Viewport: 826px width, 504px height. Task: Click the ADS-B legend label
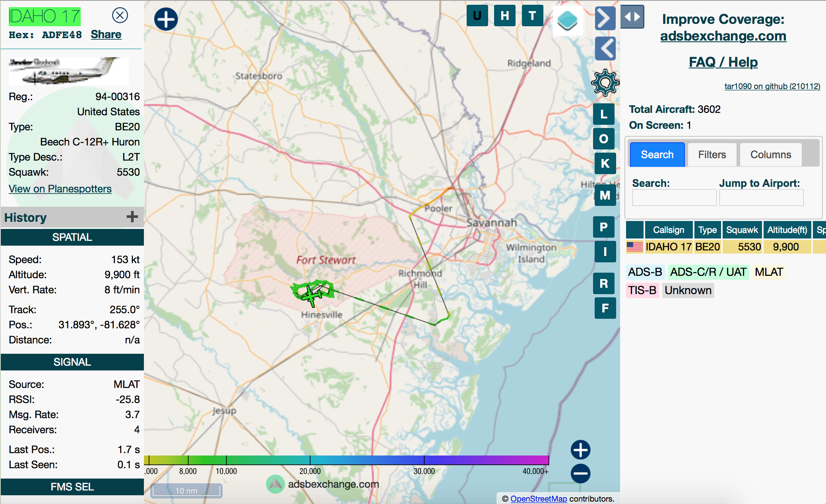point(645,272)
